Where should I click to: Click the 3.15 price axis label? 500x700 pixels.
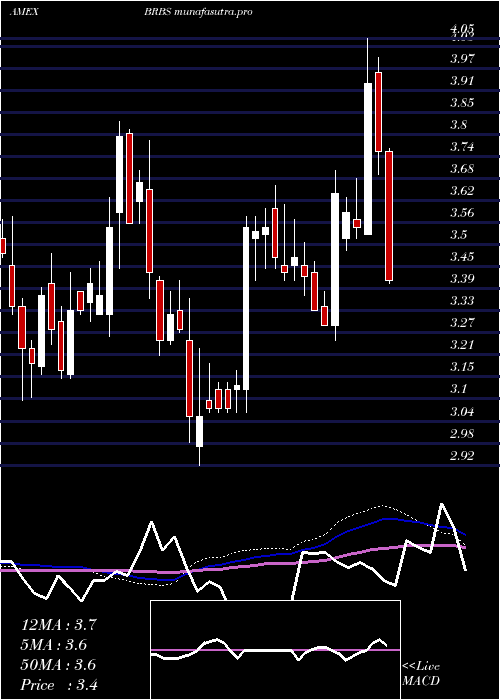coord(462,367)
